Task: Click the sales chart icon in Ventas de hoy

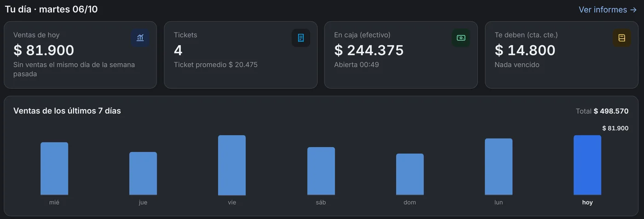Action: tap(140, 38)
